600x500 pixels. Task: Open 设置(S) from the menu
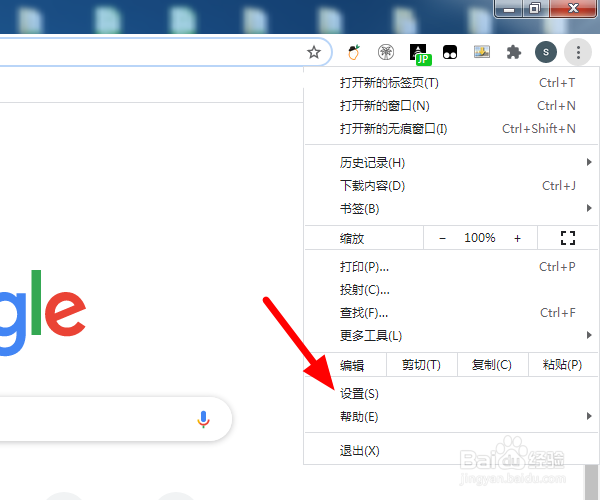451,394
